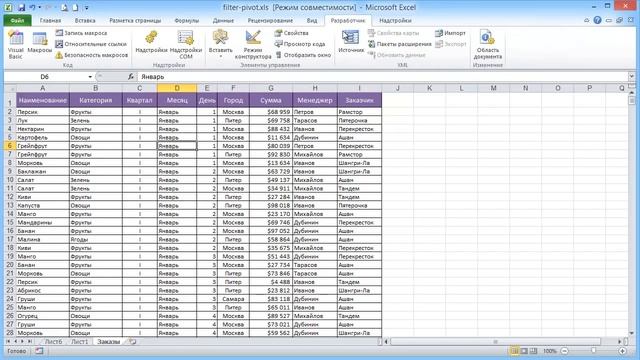The height and width of the screenshot is (360, 640).
Task: Select column G header
Action: (271, 88)
